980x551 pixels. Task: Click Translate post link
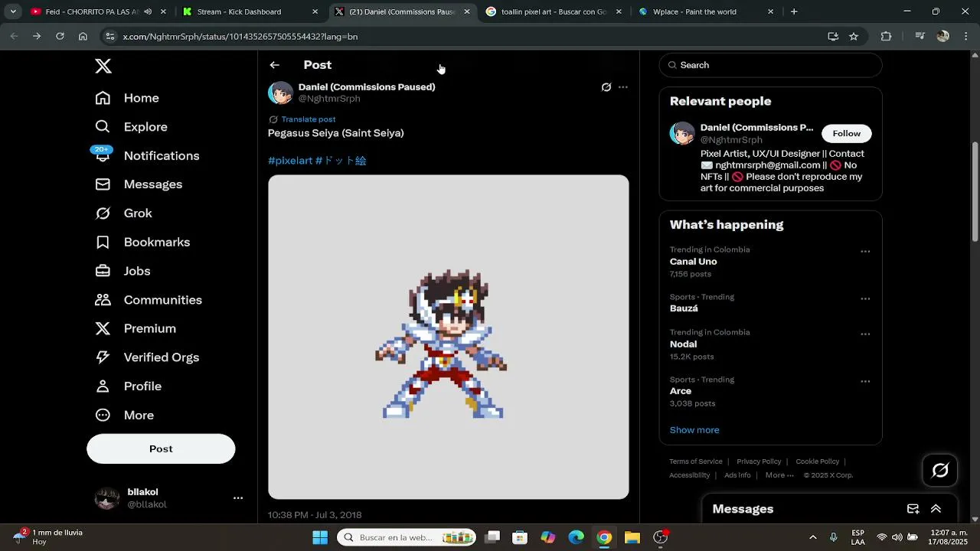(308, 119)
